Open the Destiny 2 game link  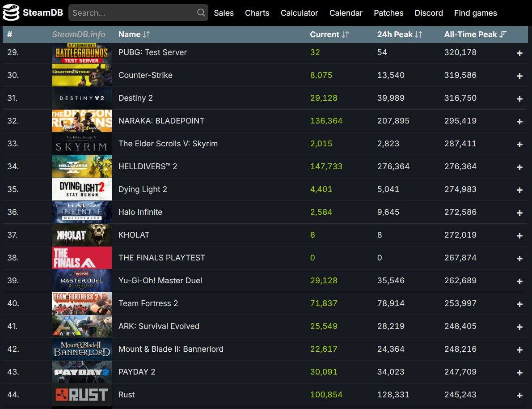point(135,98)
